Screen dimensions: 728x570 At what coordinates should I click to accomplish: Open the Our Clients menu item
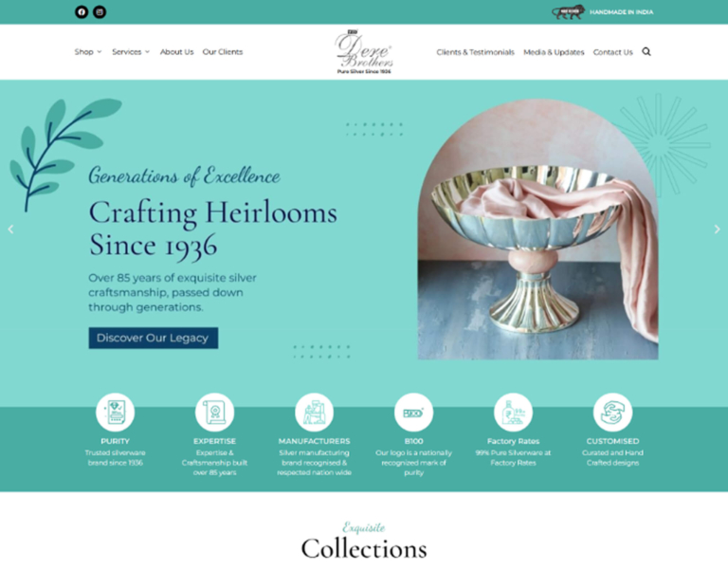point(223,51)
